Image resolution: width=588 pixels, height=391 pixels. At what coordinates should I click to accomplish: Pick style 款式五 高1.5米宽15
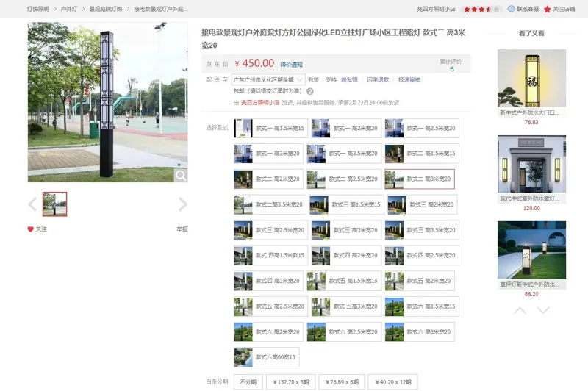click(x=344, y=281)
